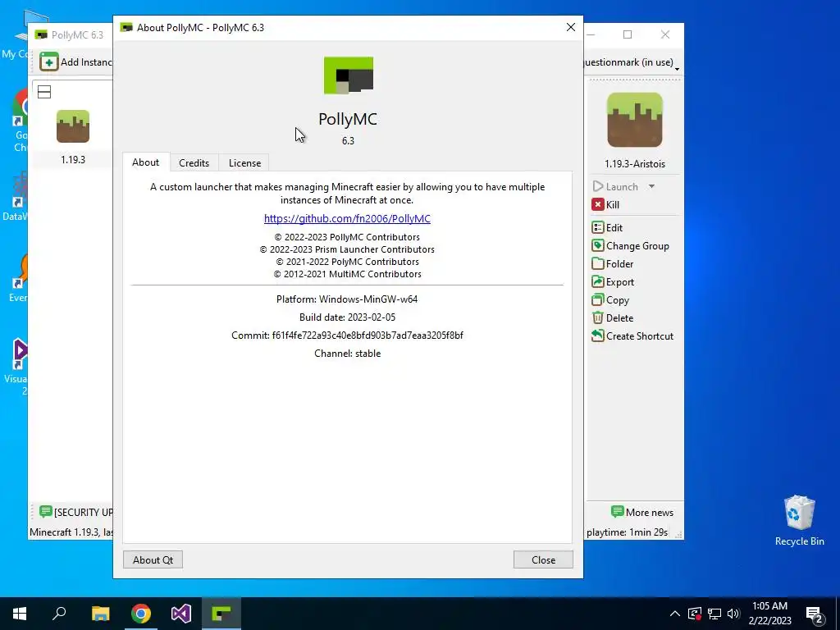Click the commit hash text
Viewport: 840px width, 630px height.
(x=367, y=336)
